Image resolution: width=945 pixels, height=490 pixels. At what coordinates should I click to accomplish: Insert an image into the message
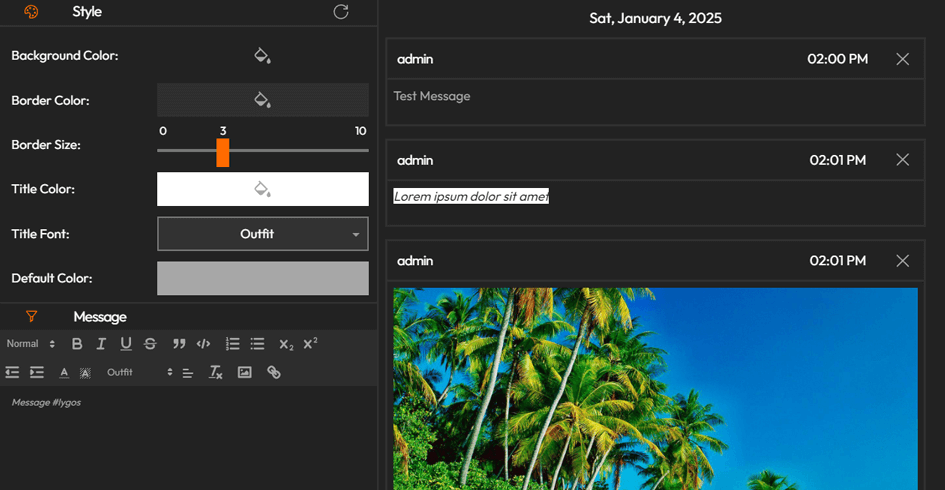pyautogui.click(x=244, y=372)
